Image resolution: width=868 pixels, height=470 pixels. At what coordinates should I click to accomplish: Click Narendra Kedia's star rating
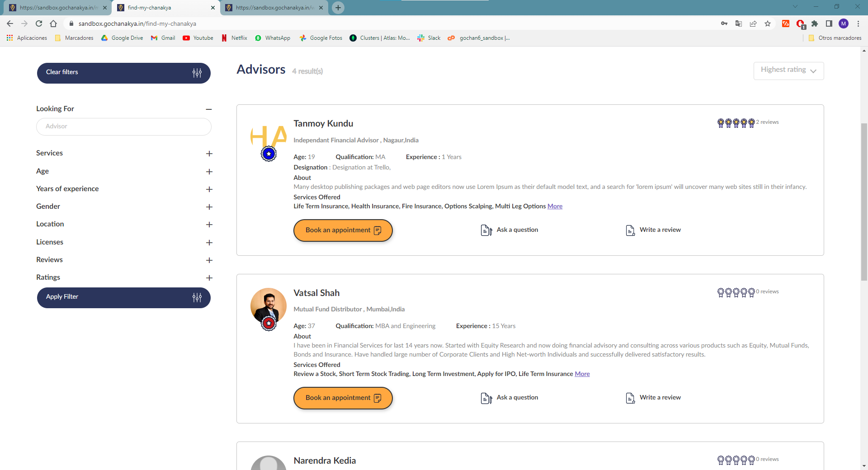click(x=736, y=460)
